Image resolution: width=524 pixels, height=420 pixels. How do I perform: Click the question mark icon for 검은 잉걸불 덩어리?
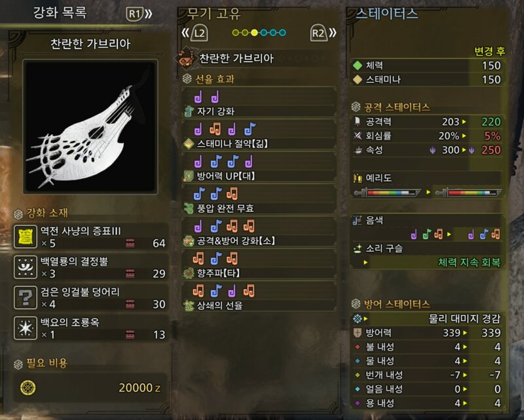pos(26,297)
